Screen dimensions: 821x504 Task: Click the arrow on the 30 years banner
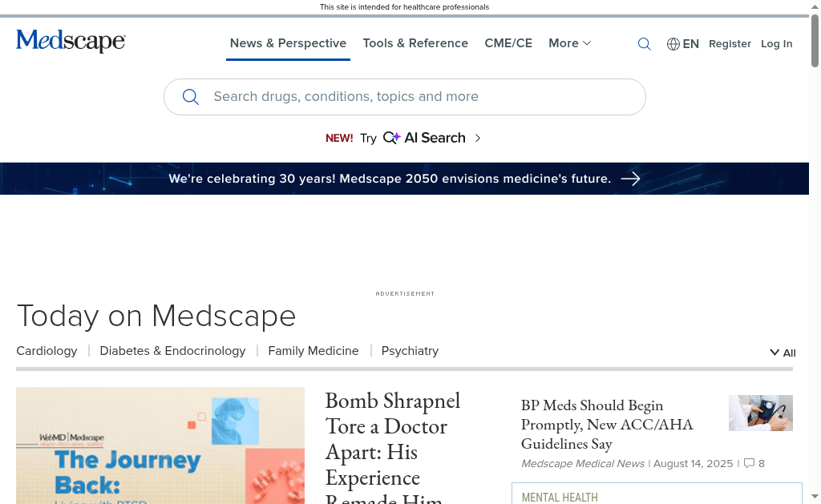point(630,179)
